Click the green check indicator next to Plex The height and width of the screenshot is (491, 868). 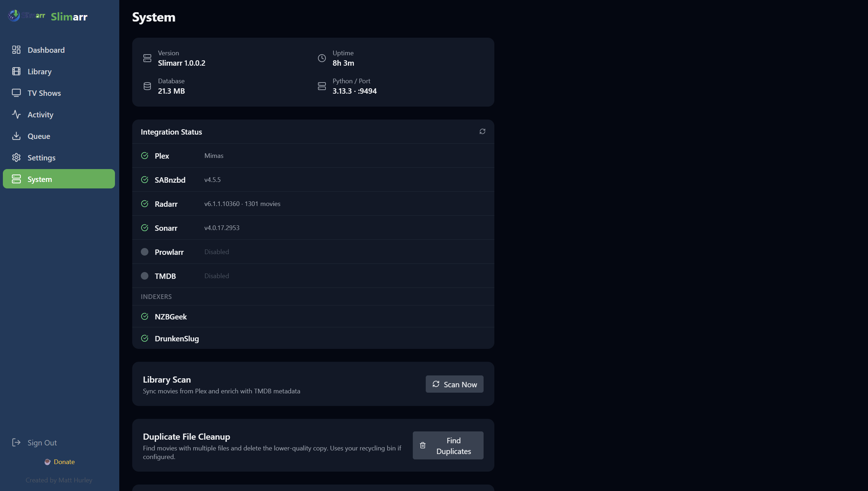[144, 155]
